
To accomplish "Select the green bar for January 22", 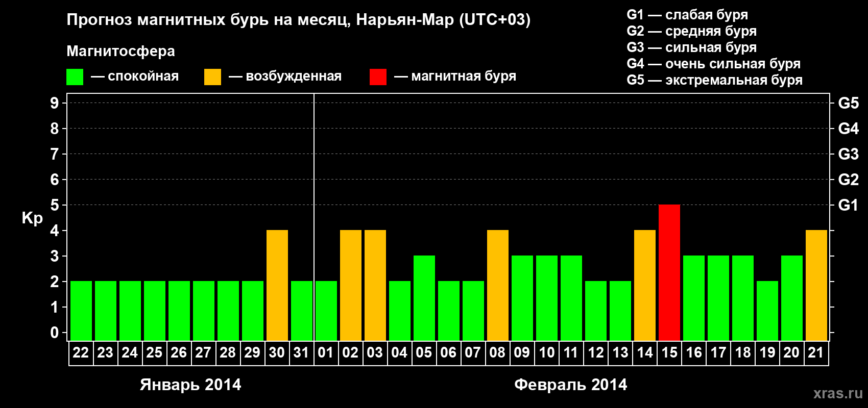I will click(x=81, y=311).
